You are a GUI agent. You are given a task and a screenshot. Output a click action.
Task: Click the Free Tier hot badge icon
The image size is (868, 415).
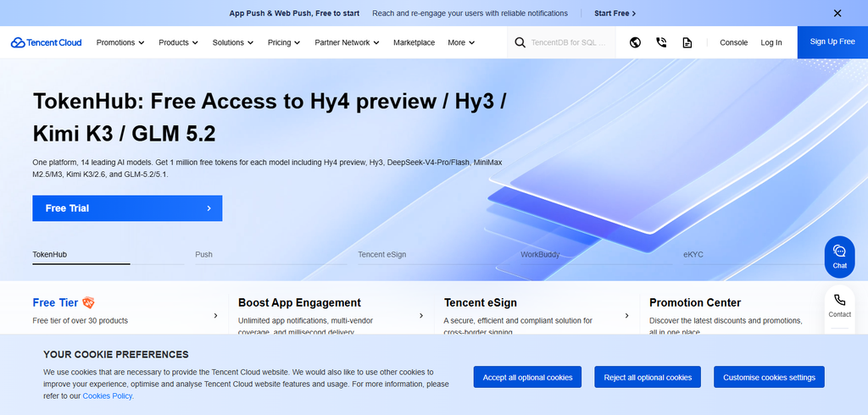[x=88, y=302]
